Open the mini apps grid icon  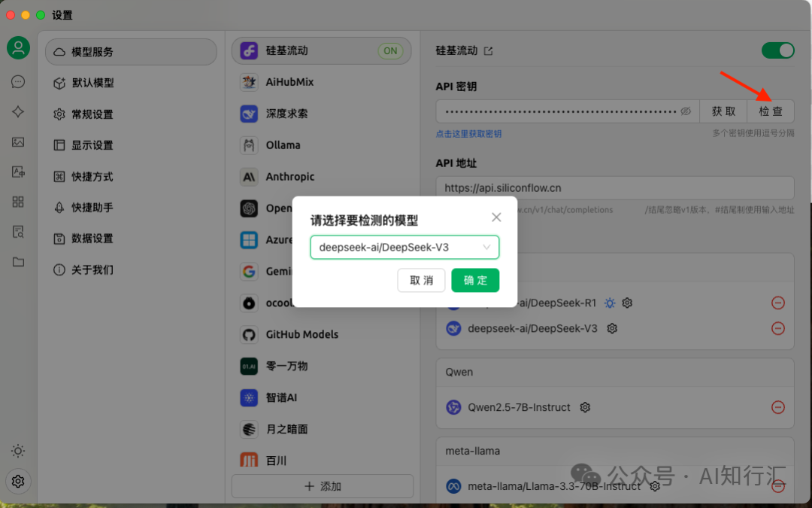pyautogui.click(x=18, y=202)
